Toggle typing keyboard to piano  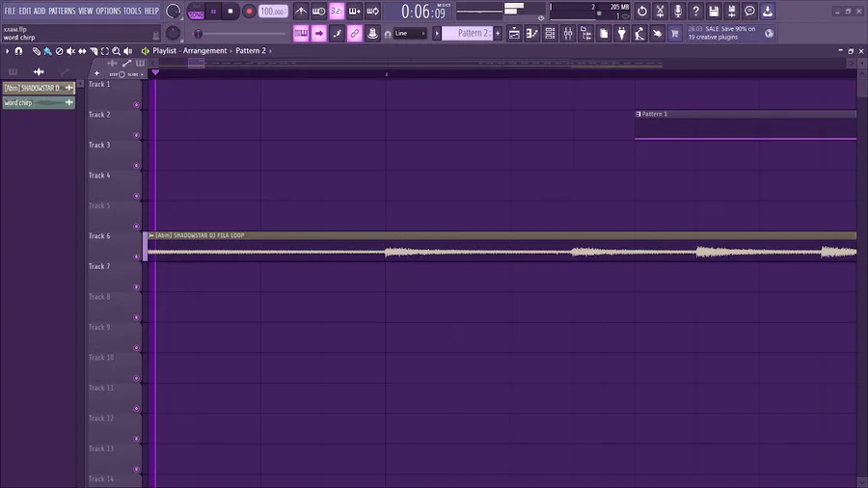pos(301,33)
